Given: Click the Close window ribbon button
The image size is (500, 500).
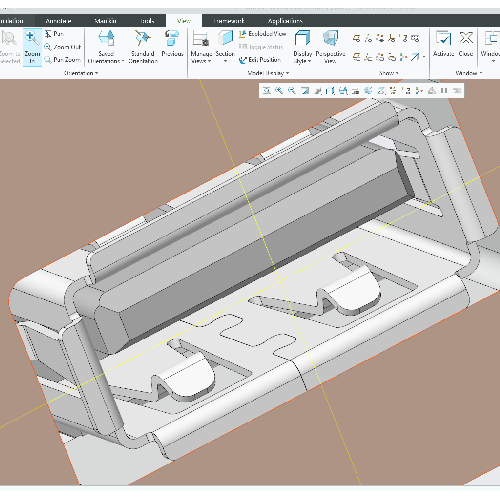Looking at the screenshot, I should (x=466, y=44).
